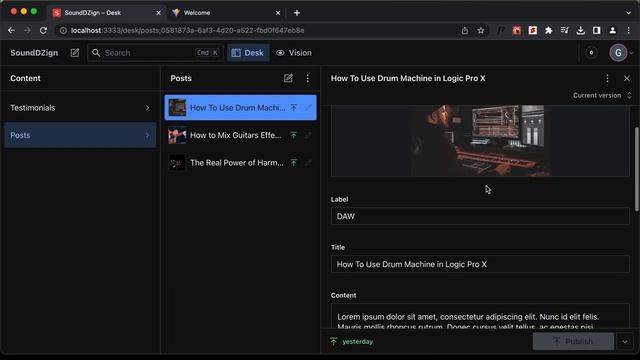Open browser downloads icon
Image resolution: width=640 pixels, height=360 pixels.
pos(580,30)
